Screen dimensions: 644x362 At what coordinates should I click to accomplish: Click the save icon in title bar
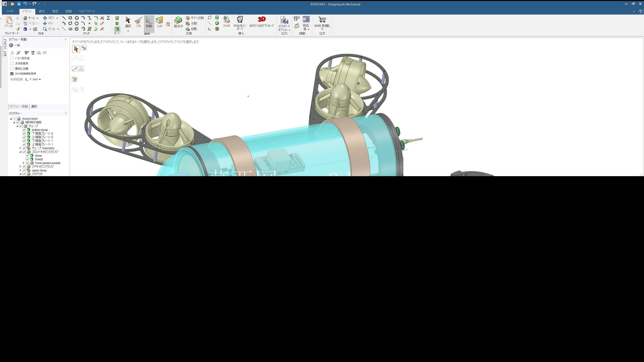pos(19,4)
